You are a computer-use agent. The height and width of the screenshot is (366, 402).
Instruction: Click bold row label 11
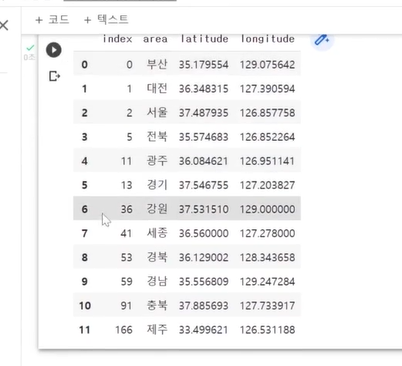click(85, 330)
